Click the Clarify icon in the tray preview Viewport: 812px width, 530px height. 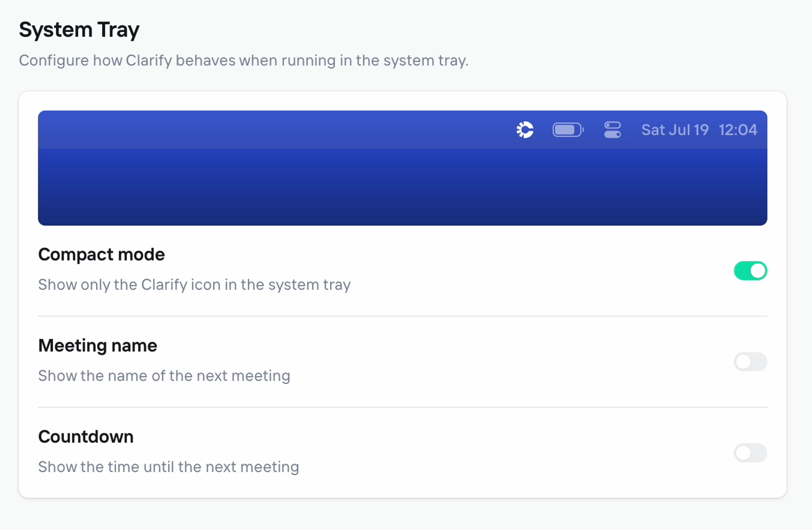coord(525,130)
